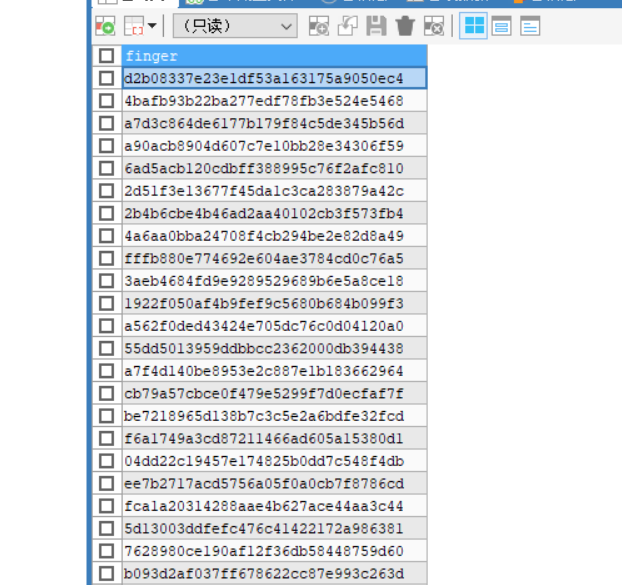Check the row 5d13003ddfefc476c41422172a986381

(106, 528)
